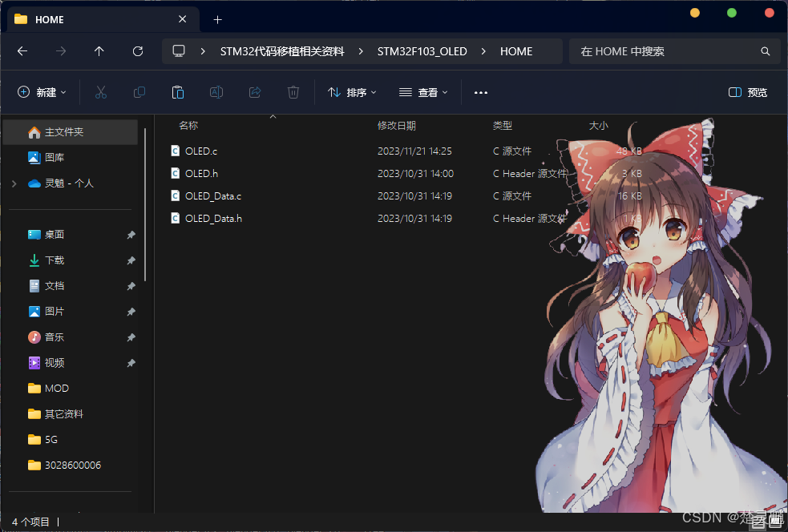Sort by the 名称 column header
This screenshot has height=532, width=788.
pyautogui.click(x=188, y=126)
